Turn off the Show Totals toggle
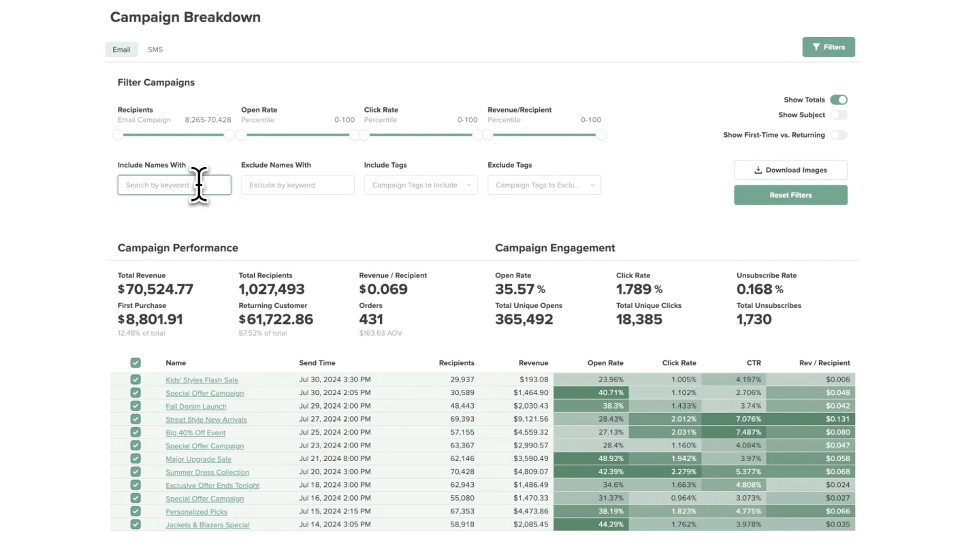 tap(839, 99)
